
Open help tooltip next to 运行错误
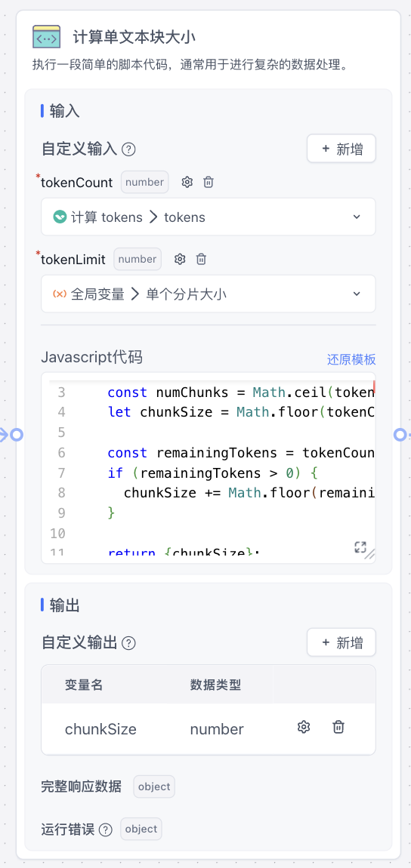pyautogui.click(x=106, y=830)
